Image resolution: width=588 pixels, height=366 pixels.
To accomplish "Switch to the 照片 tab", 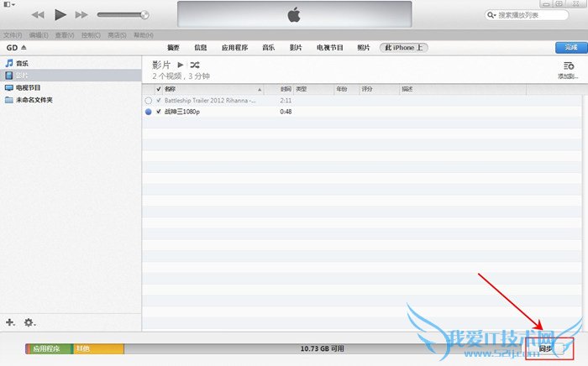I will click(364, 48).
